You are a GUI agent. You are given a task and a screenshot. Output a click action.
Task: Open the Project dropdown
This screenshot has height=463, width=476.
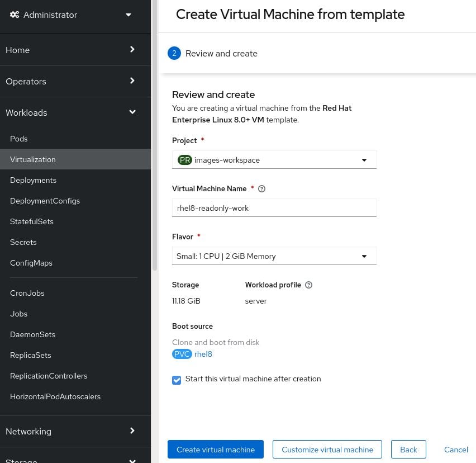click(274, 160)
